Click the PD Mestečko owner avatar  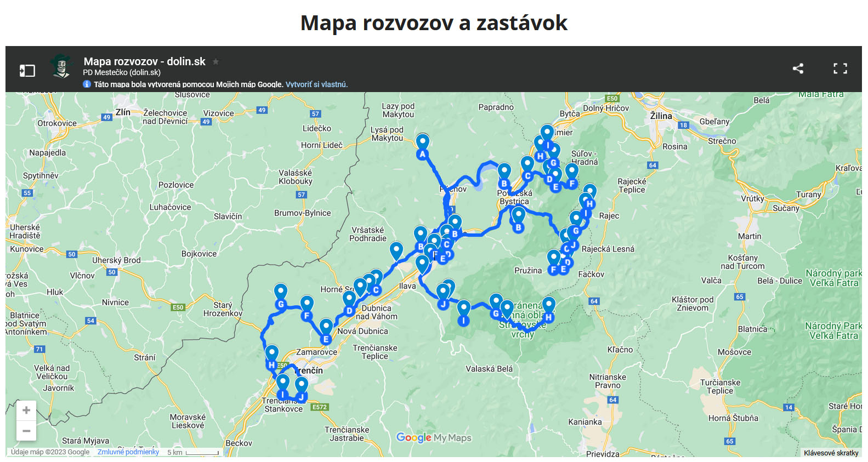click(x=61, y=66)
